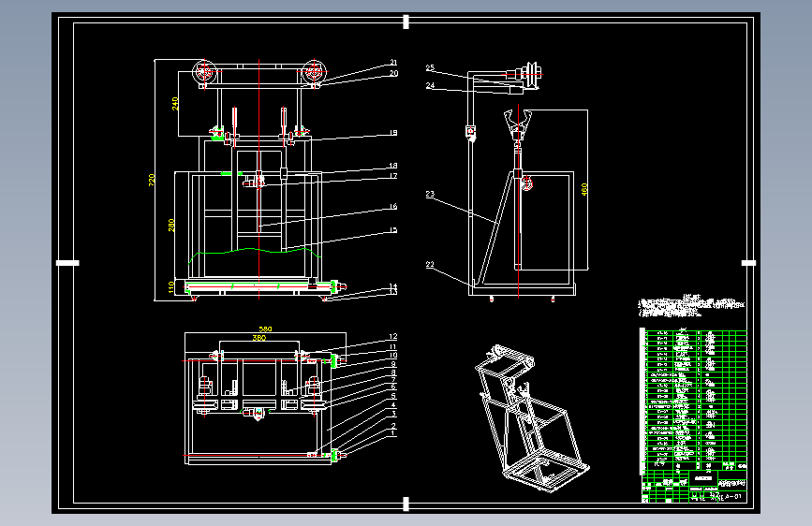Click part callout number 21
This screenshot has height=526, width=812.
tap(393, 63)
